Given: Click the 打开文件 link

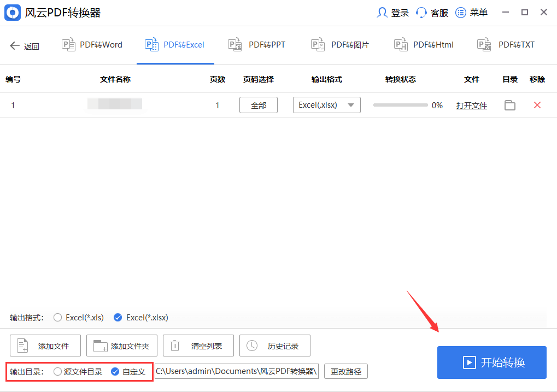Looking at the screenshot, I should [471, 106].
